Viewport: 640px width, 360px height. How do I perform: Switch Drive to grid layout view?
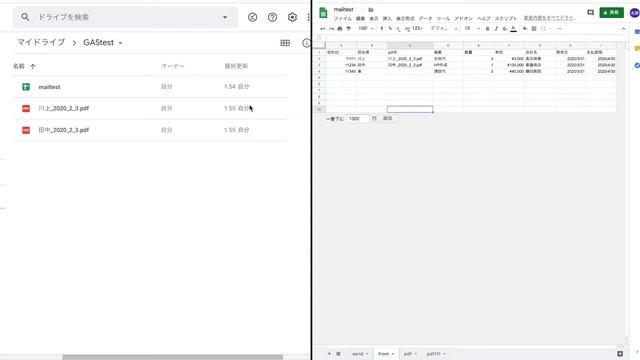tap(285, 43)
